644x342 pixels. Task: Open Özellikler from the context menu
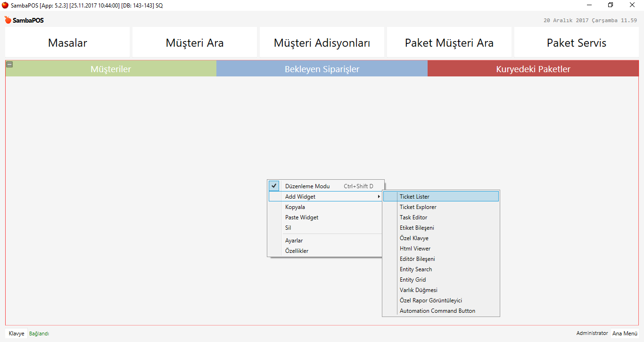pyautogui.click(x=297, y=251)
